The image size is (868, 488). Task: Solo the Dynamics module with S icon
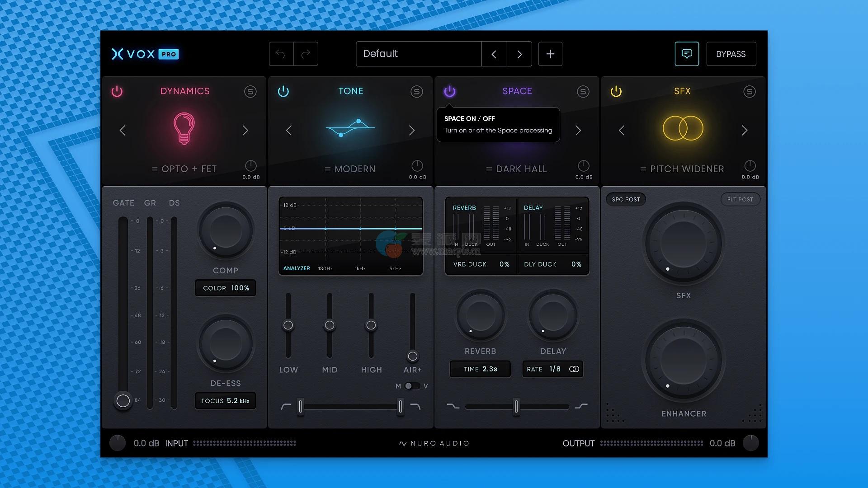250,92
